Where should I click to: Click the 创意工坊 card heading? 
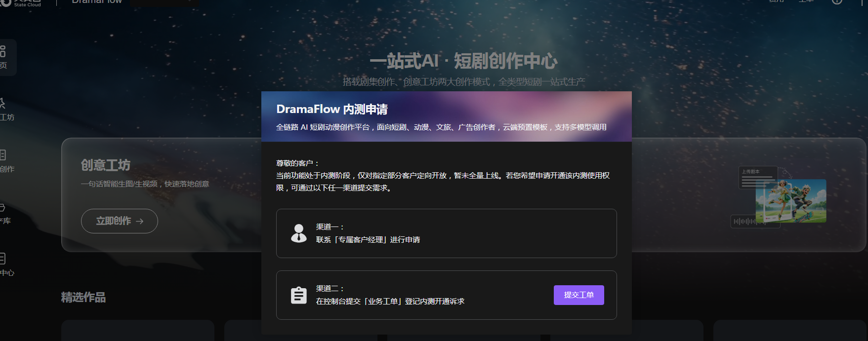point(106,165)
